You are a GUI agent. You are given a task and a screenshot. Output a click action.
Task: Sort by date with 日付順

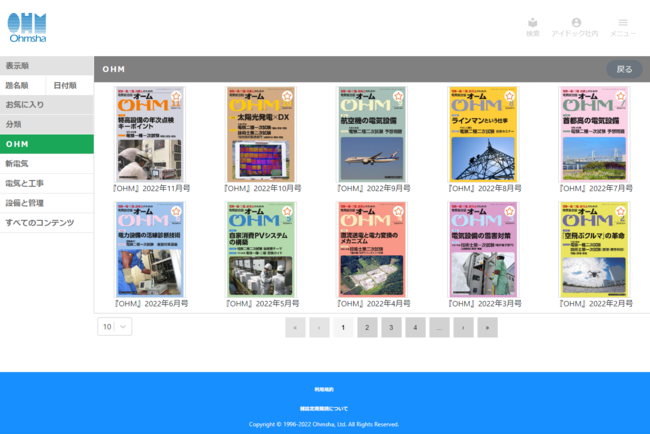coord(70,85)
